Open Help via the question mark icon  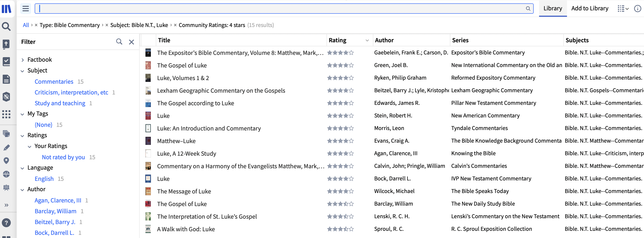[6, 222]
